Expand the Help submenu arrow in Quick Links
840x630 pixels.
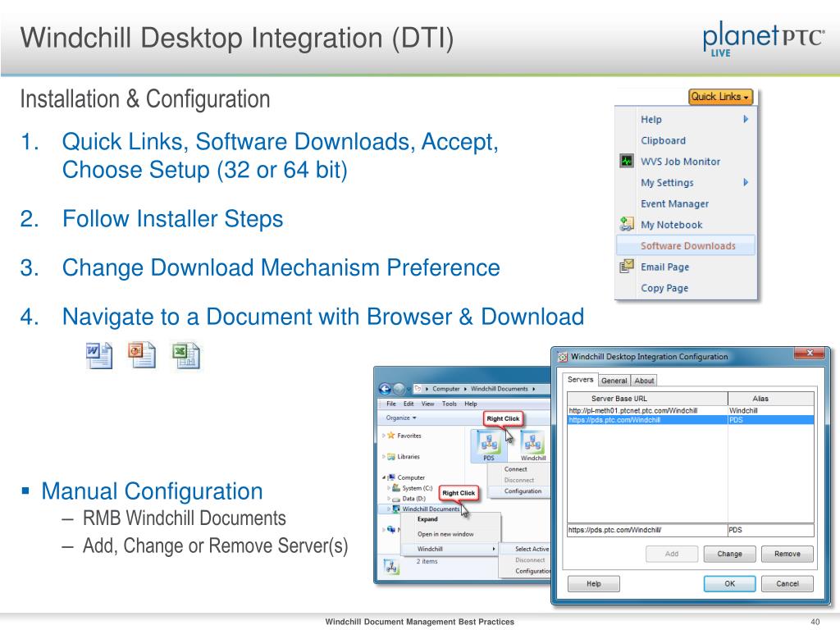pos(746,119)
